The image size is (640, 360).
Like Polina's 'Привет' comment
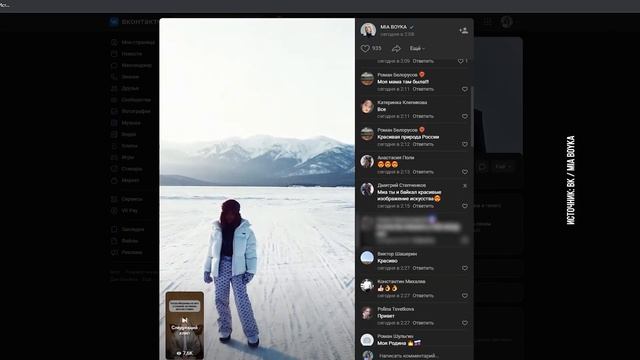click(464, 323)
